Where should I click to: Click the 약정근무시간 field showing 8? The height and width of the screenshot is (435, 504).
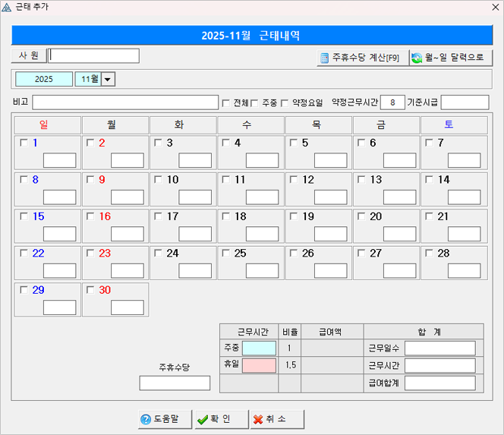(392, 102)
